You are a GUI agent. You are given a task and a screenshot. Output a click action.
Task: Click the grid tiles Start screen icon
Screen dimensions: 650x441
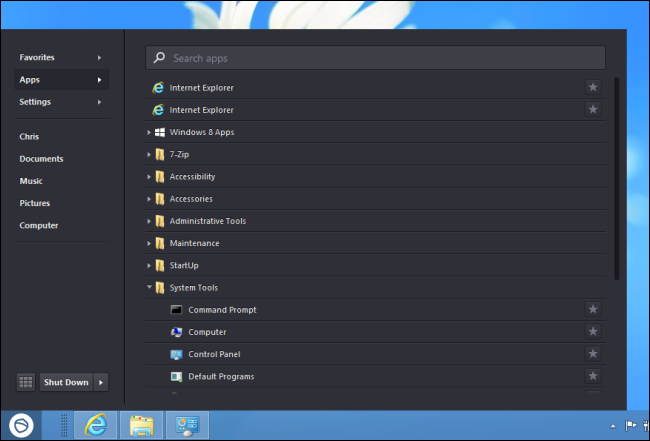coord(26,382)
